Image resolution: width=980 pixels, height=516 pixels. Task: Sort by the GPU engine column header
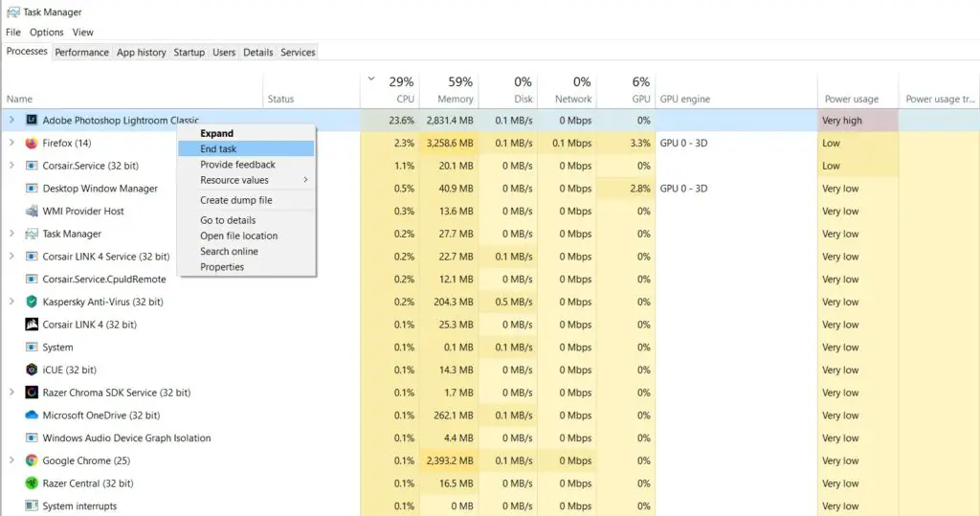point(736,90)
